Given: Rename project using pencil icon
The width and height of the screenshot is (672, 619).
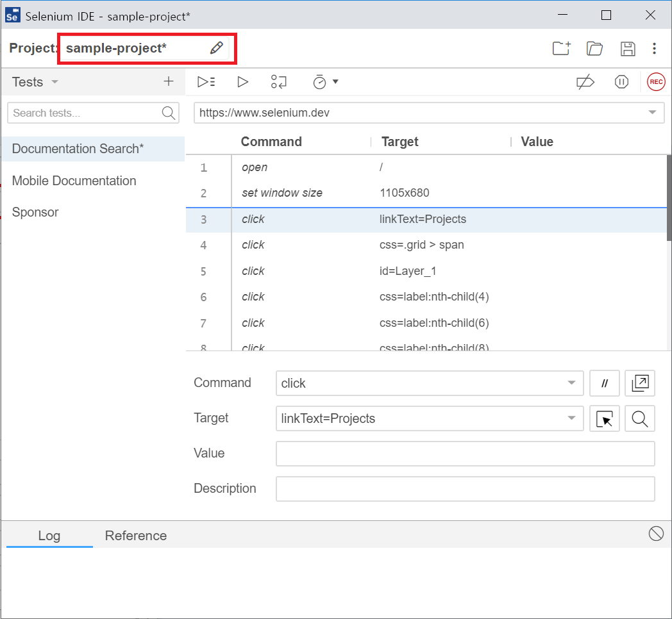Looking at the screenshot, I should point(217,48).
